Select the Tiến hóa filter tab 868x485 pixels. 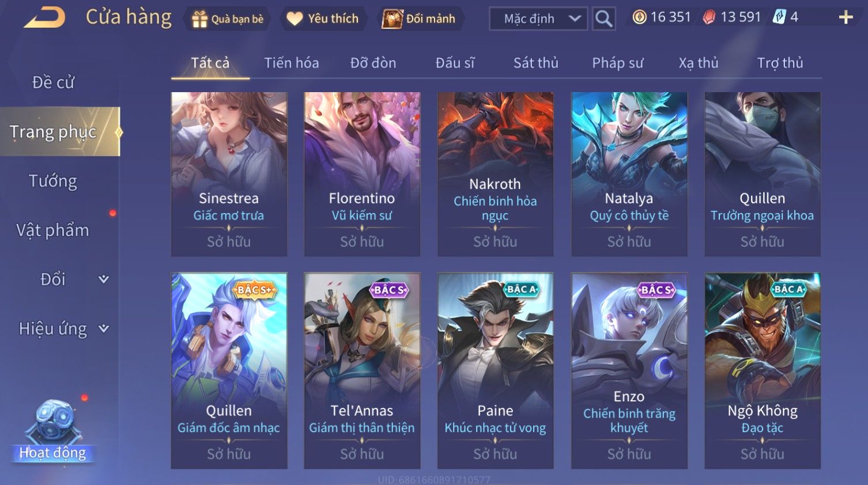pos(291,63)
